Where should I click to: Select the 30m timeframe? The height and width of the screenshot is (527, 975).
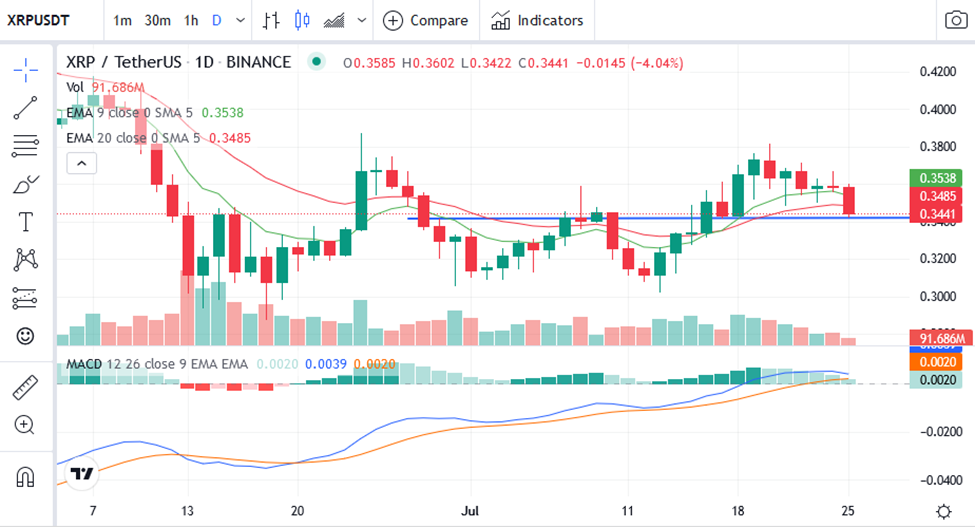point(157,21)
